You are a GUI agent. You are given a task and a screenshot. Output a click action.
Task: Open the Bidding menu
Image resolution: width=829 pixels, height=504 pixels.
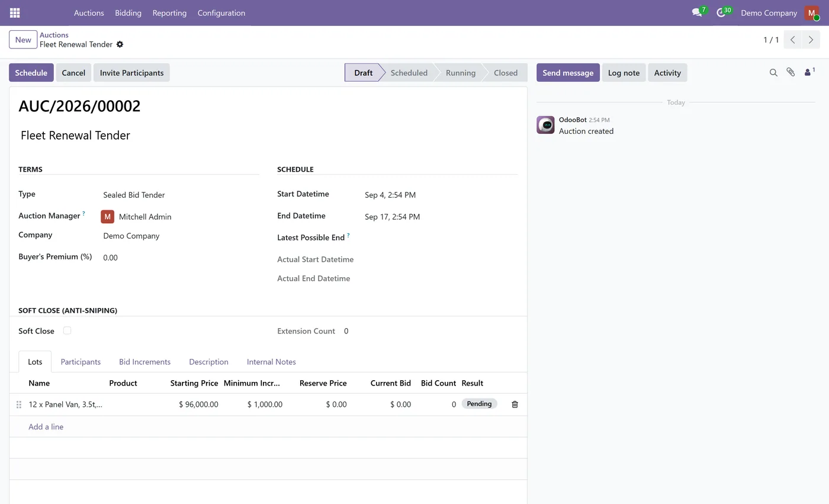coord(128,12)
